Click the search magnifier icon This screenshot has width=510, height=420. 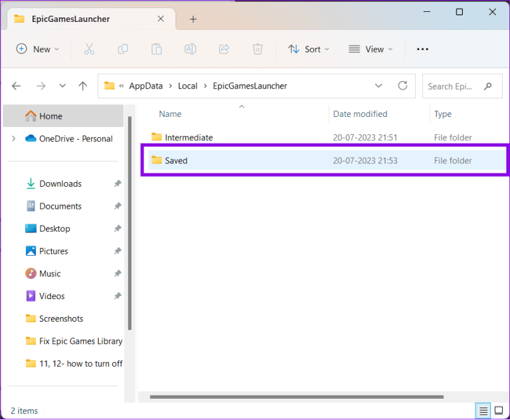pos(487,86)
